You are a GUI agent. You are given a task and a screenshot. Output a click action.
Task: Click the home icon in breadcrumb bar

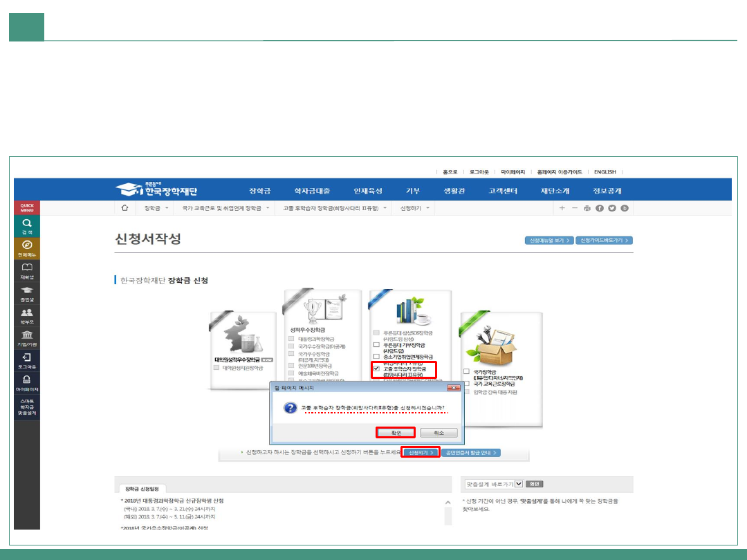tap(124, 207)
